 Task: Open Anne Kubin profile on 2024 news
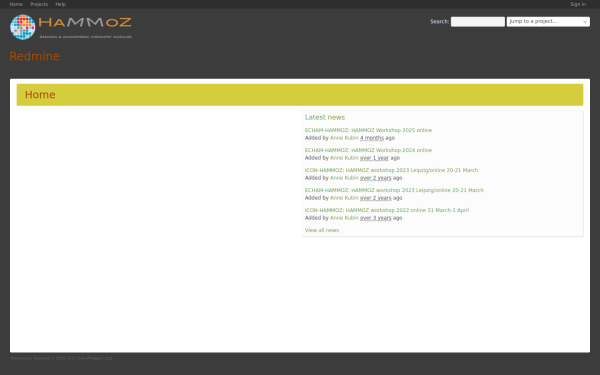click(344, 158)
